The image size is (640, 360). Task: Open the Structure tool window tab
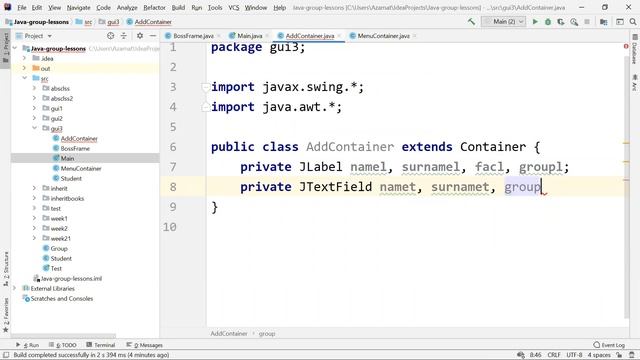coord(6,268)
